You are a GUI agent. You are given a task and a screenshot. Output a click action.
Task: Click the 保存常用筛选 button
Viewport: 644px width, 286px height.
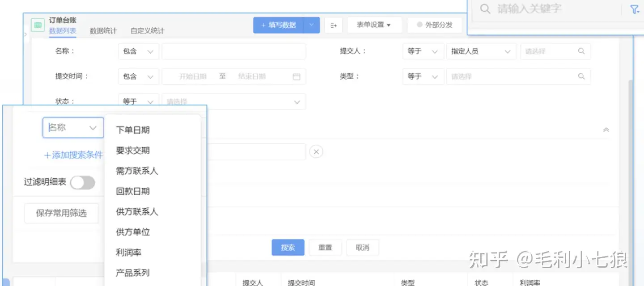point(61,213)
